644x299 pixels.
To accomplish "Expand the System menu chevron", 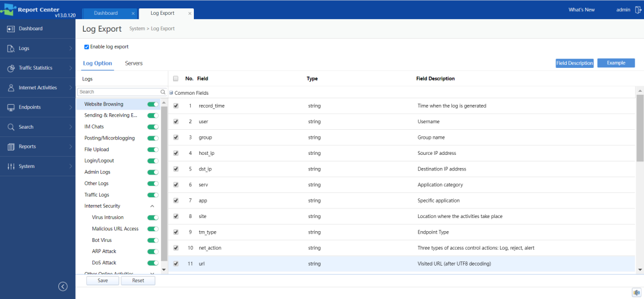I will (x=70, y=166).
